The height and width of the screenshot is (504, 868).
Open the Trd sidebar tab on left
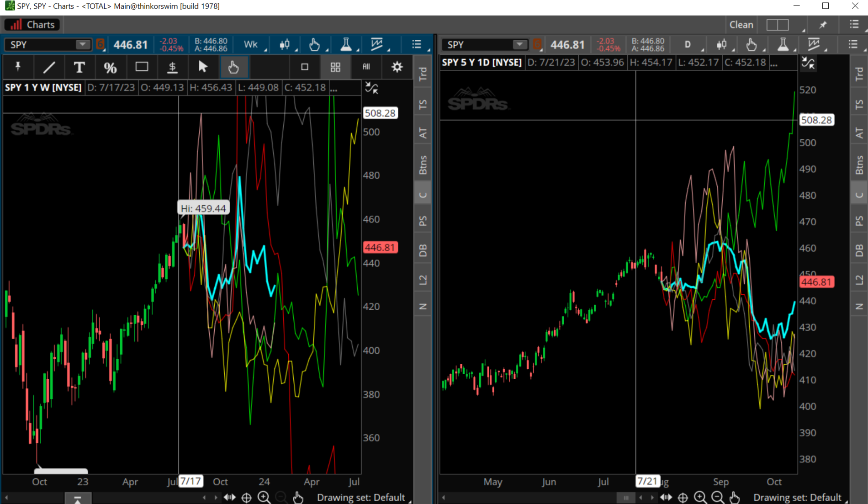(423, 73)
